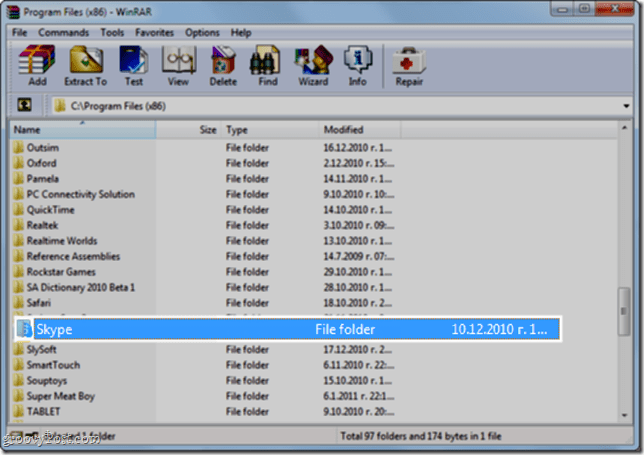Sort list by Name column header
Viewport: 644px width, 455px height.
[x=83, y=130]
